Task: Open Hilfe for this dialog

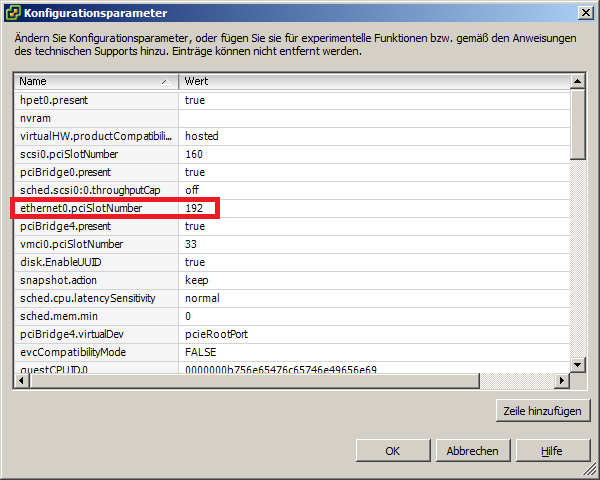Action: click(x=551, y=451)
